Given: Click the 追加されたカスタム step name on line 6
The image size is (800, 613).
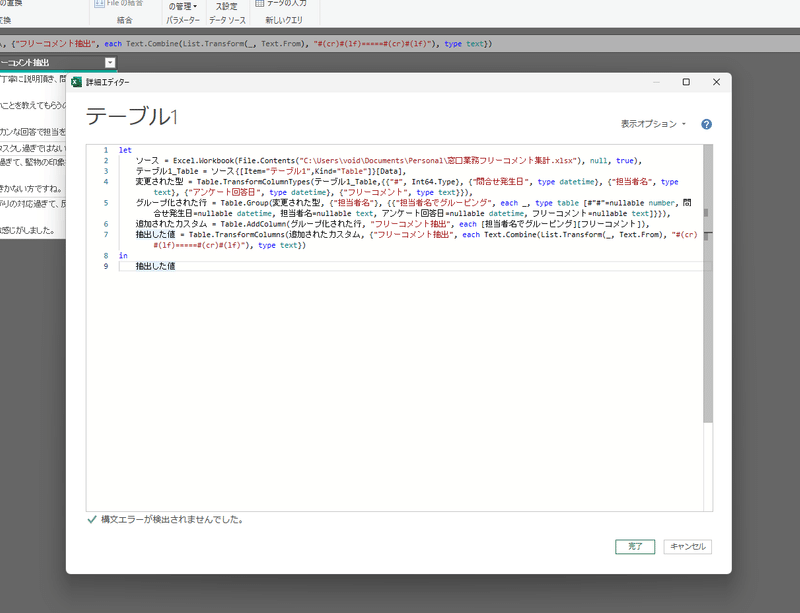Looking at the screenshot, I should pyautogui.click(x=171, y=224).
